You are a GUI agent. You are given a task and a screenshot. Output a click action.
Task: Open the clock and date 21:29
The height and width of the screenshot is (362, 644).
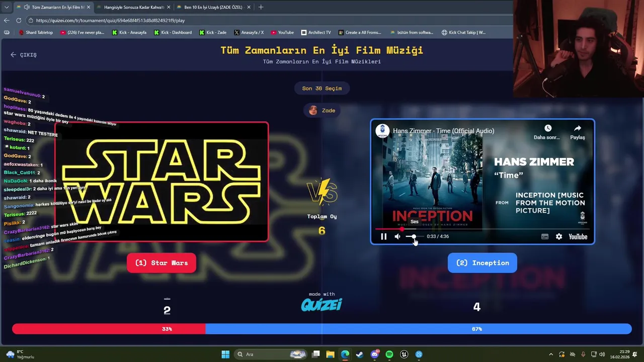pos(620,354)
